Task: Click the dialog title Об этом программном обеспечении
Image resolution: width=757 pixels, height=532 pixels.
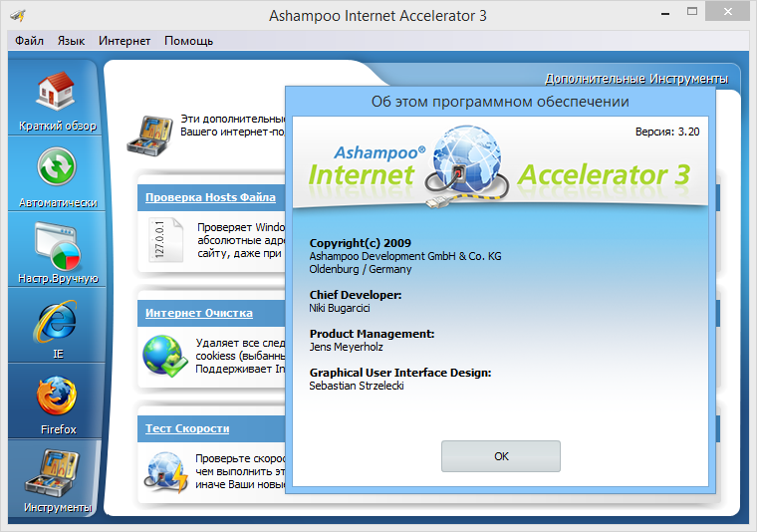Action: click(500, 102)
